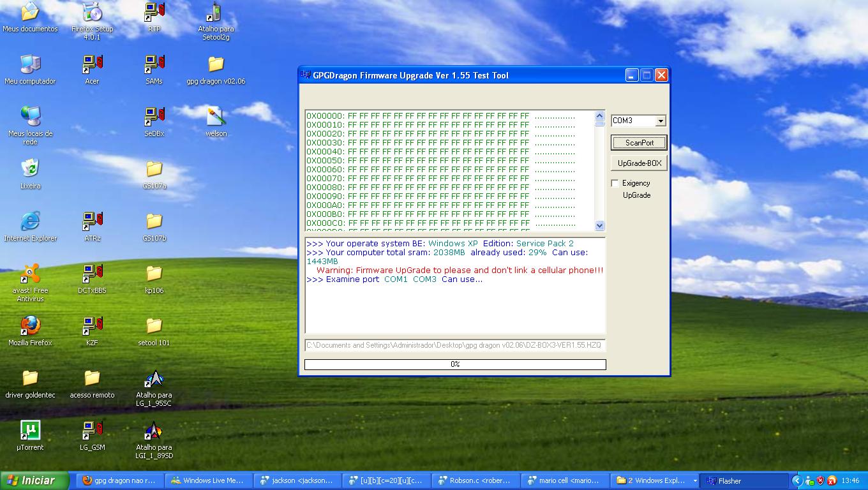Expand the grouped Windows Explorer taskbar button
The width and height of the screenshot is (868, 490).
(694, 480)
